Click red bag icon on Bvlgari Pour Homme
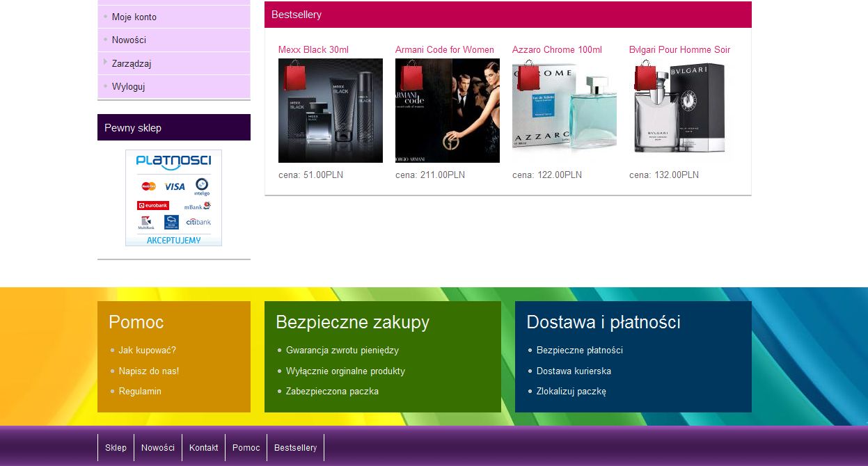The width and height of the screenshot is (868, 466). [645, 75]
